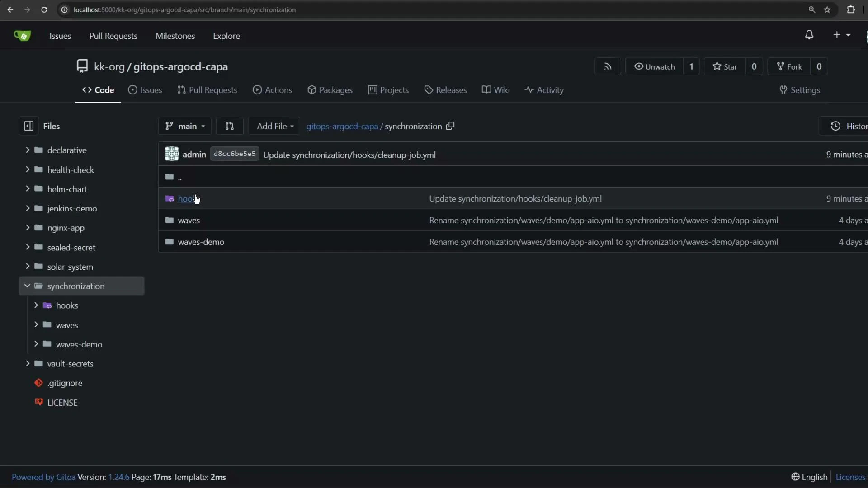The height and width of the screenshot is (488, 868).
Task: Open the Activity tab
Action: [544, 90]
